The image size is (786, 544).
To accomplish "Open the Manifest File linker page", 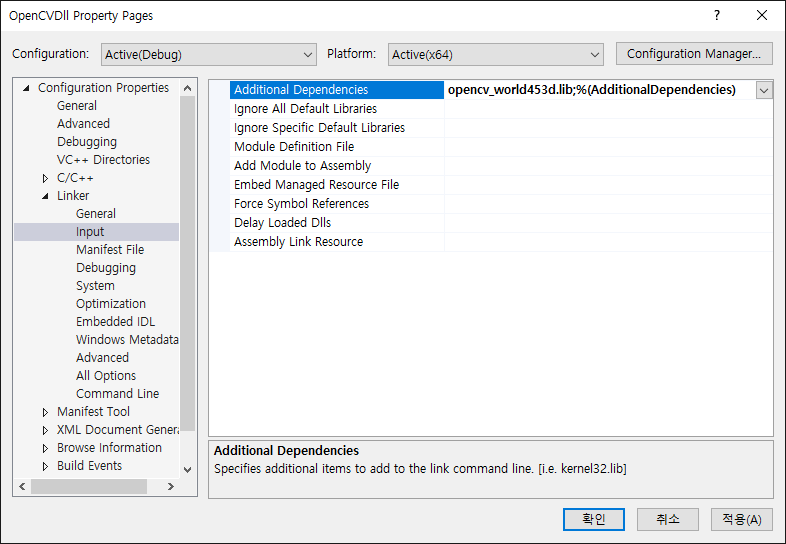I will coord(110,250).
